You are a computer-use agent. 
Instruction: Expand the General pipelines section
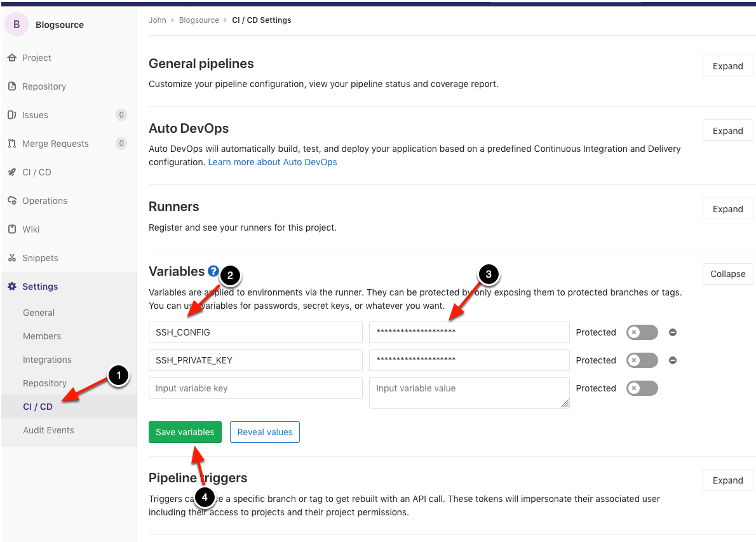pos(727,66)
